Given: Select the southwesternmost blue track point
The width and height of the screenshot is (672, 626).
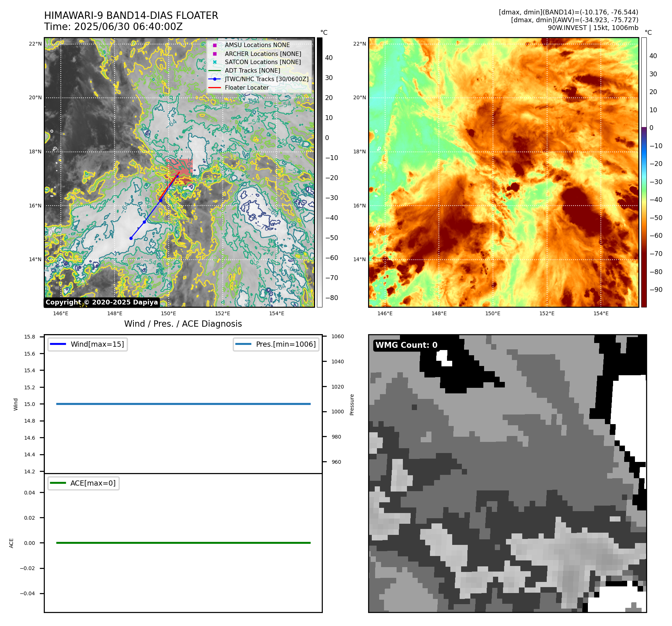Looking at the screenshot, I should click(x=131, y=238).
